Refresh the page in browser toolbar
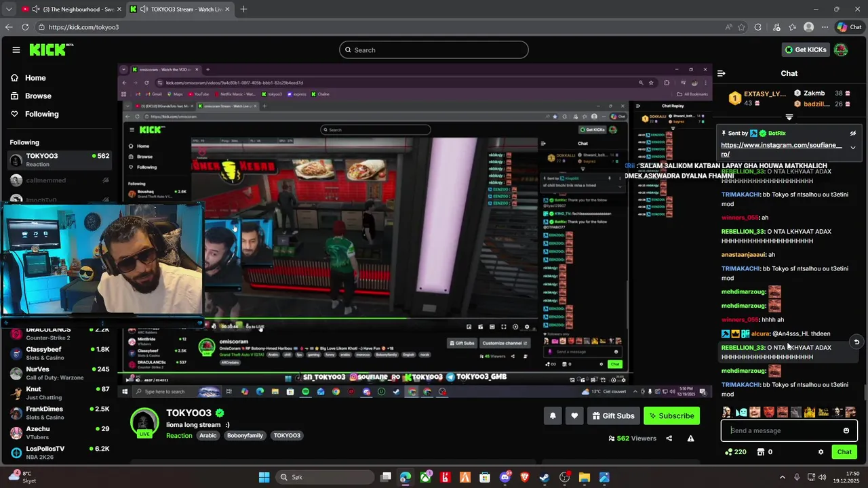This screenshot has height=488, width=868. (25, 27)
